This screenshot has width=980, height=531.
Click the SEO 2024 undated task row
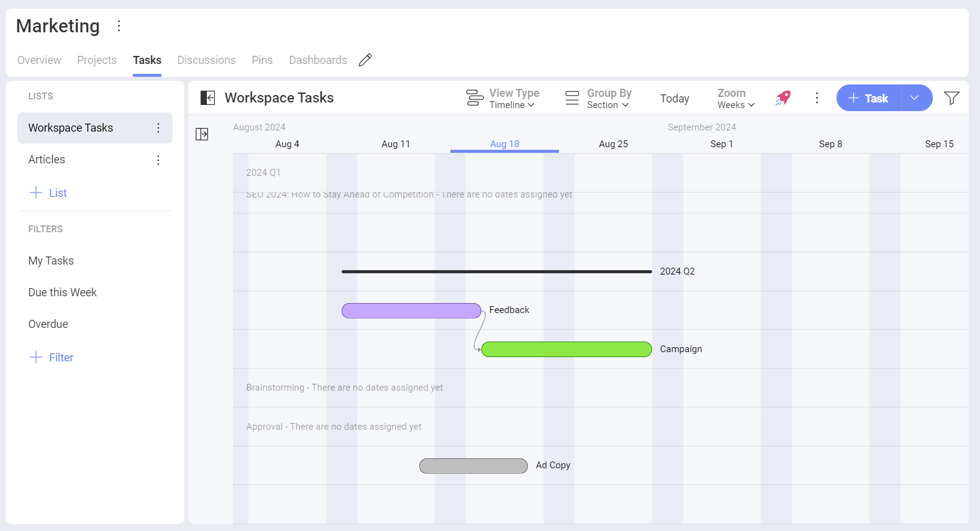pos(409,195)
